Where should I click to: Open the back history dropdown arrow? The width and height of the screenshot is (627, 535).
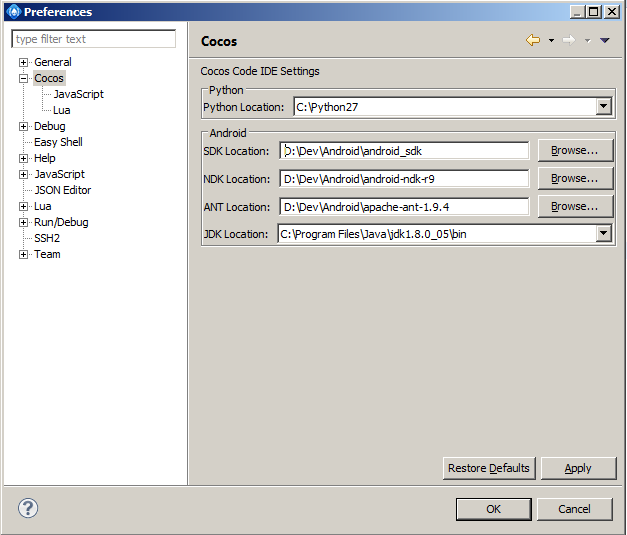coord(551,40)
